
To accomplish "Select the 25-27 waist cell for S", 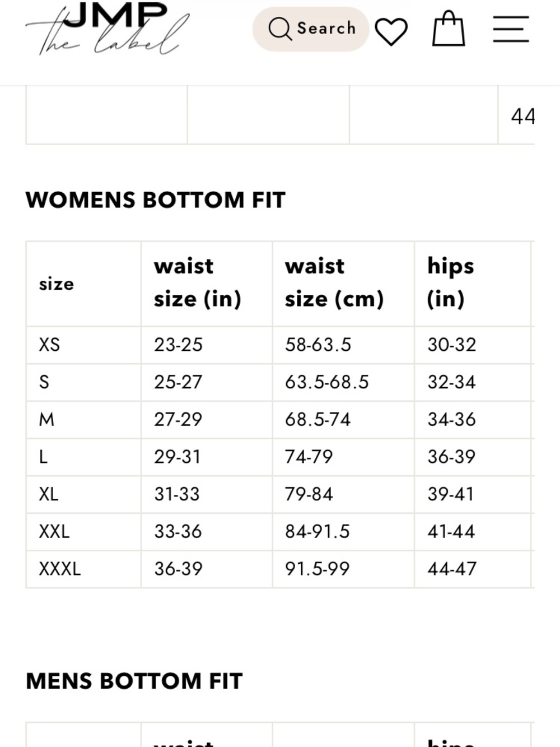I will [178, 382].
